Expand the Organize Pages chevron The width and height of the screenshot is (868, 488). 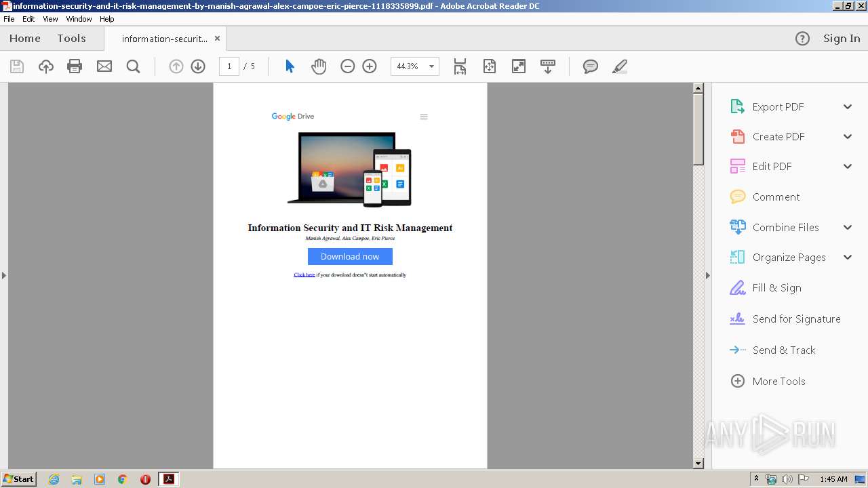coord(848,258)
